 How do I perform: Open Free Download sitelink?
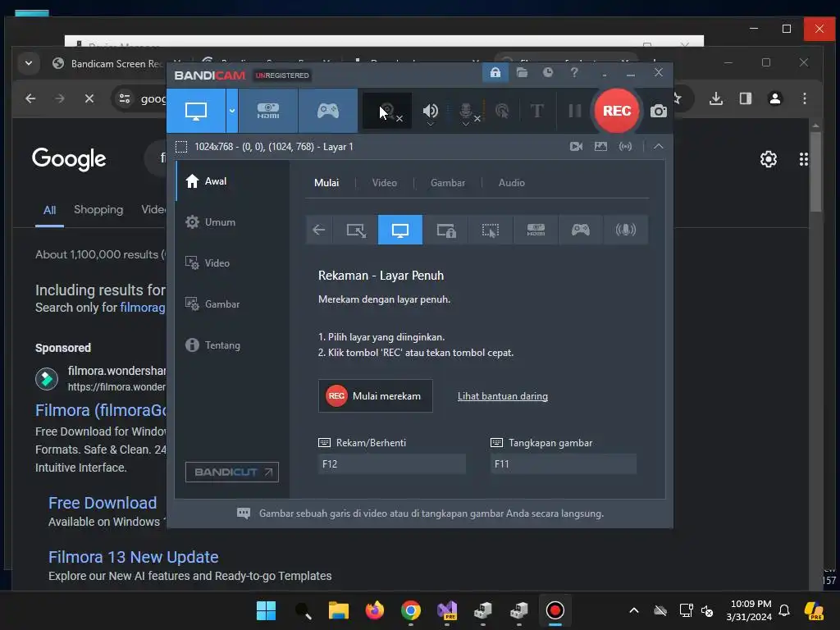click(x=103, y=503)
